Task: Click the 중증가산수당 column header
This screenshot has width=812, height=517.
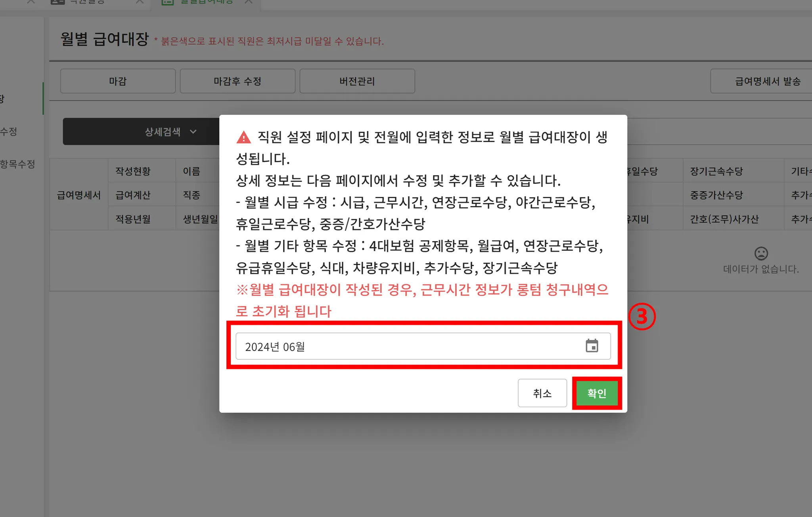Action: tap(716, 195)
